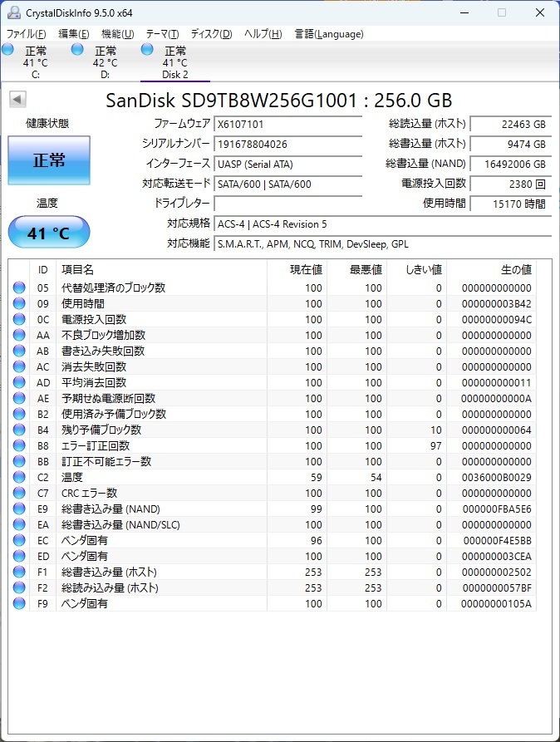Image resolution: width=560 pixels, height=742 pixels.
Task: Select the C: drive status orb
Action: coord(7,49)
